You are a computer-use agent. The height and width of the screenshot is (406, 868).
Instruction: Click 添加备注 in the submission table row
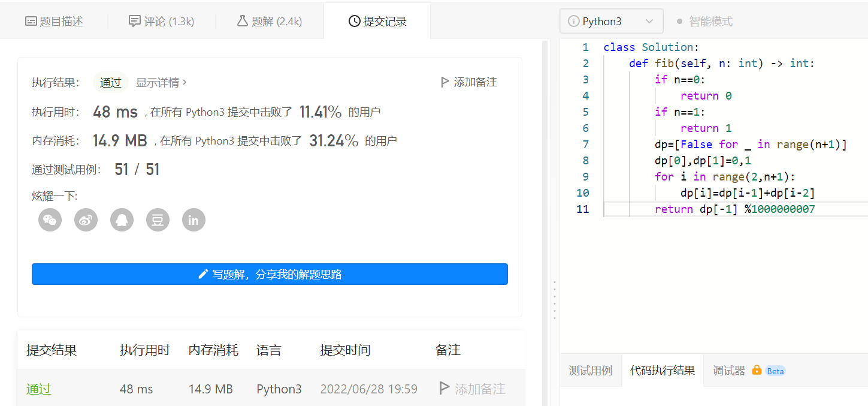click(473, 389)
